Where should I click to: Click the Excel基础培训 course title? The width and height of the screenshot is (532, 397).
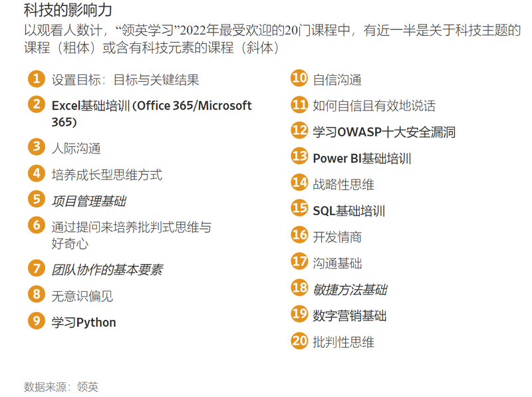point(152,114)
